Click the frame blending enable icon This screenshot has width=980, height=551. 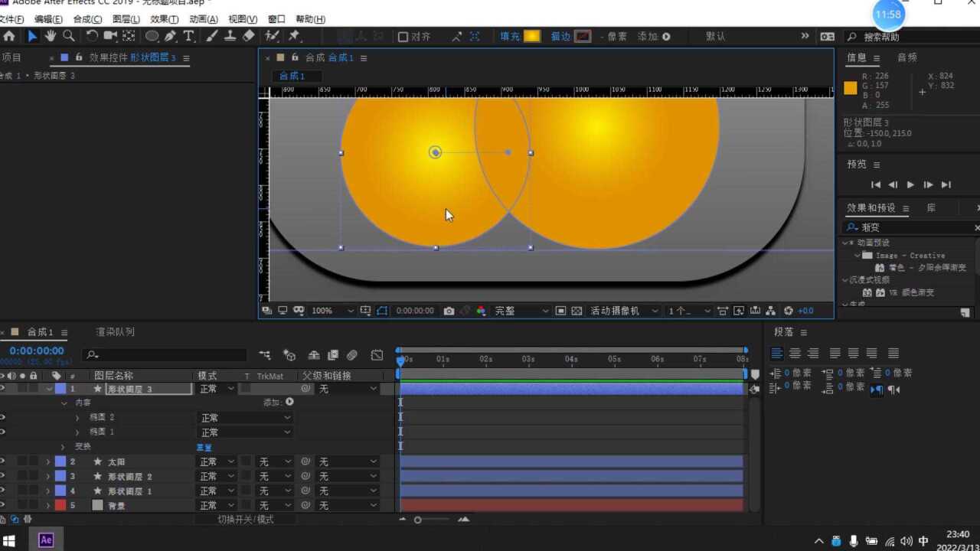pos(333,355)
